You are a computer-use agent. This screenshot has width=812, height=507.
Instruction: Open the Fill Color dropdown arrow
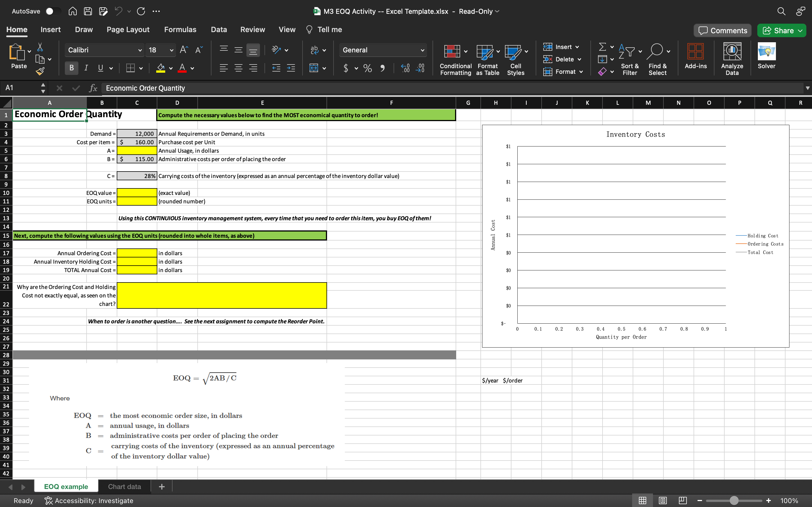171,68
